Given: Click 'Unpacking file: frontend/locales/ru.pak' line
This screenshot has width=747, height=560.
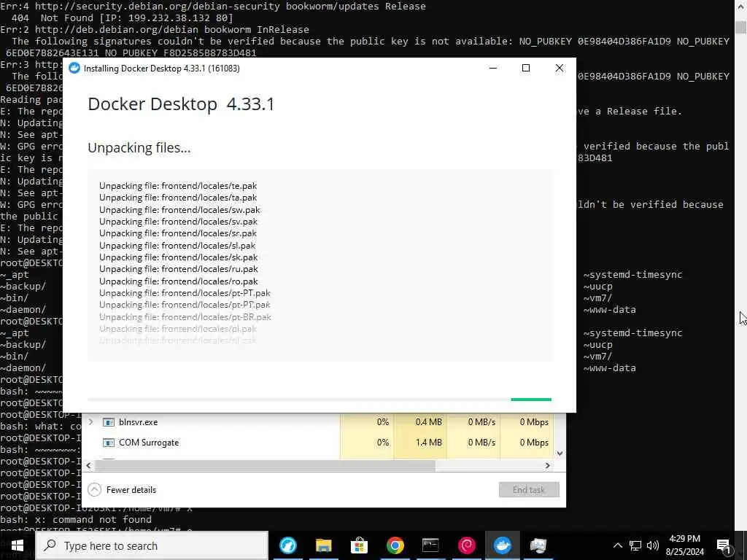Looking at the screenshot, I should click(x=178, y=269).
